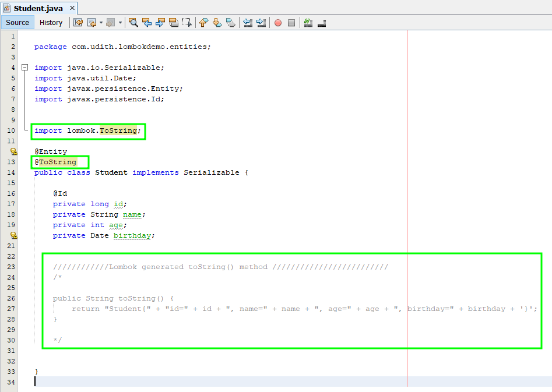The height and width of the screenshot is (392, 552).
Task: Go to Next Bookmark
Action: pos(216,22)
